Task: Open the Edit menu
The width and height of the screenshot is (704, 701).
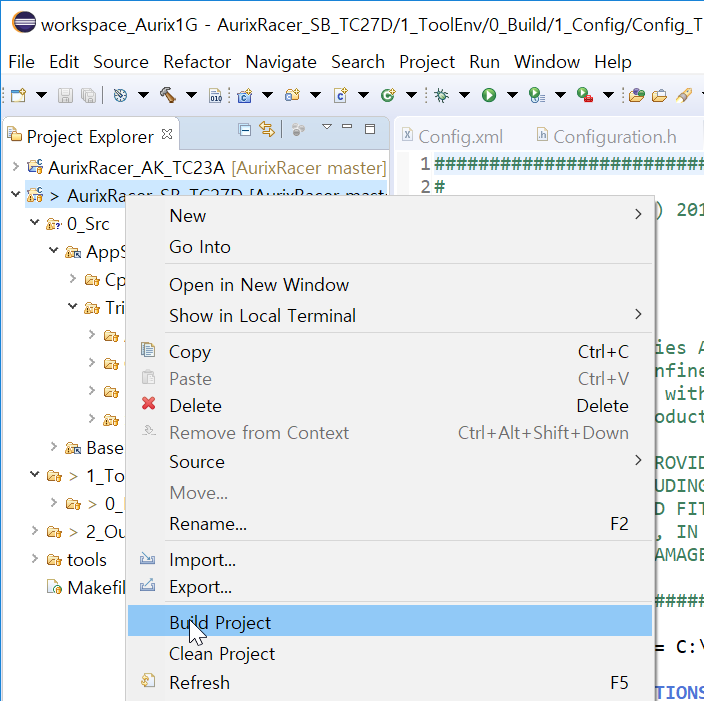Action: (x=64, y=62)
